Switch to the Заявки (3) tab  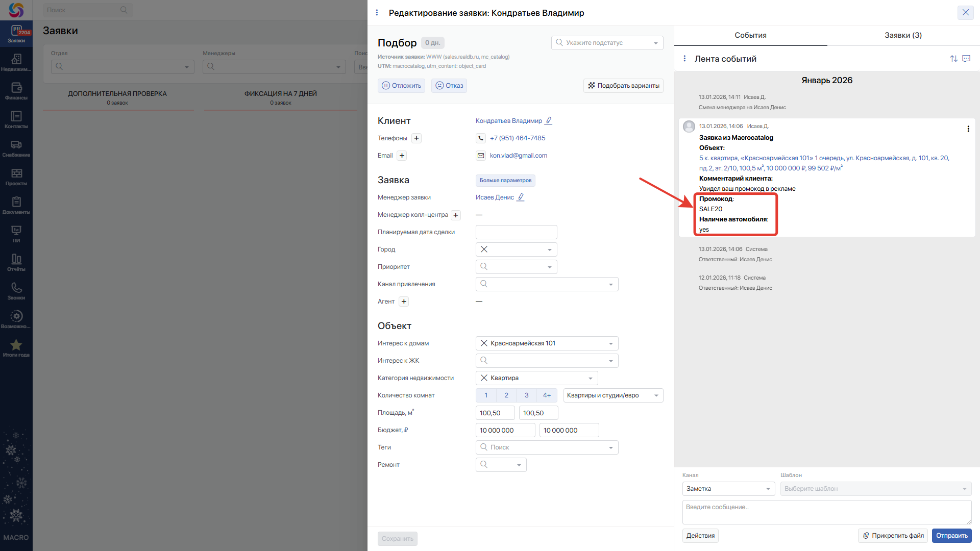coord(903,35)
